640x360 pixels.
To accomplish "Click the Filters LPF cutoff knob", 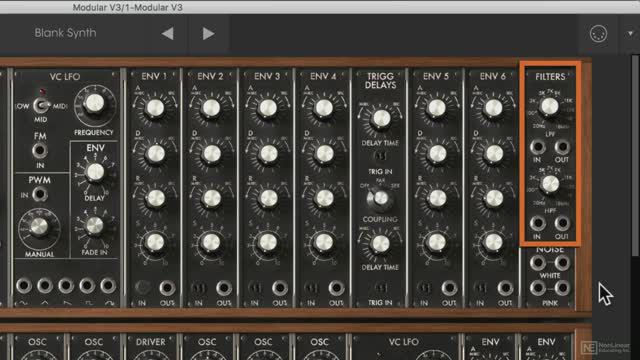I will (549, 107).
